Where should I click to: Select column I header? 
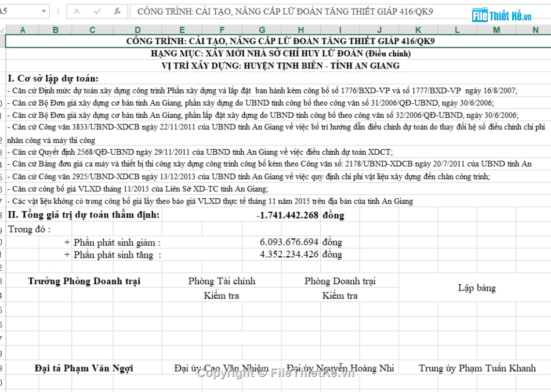point(340,30)
